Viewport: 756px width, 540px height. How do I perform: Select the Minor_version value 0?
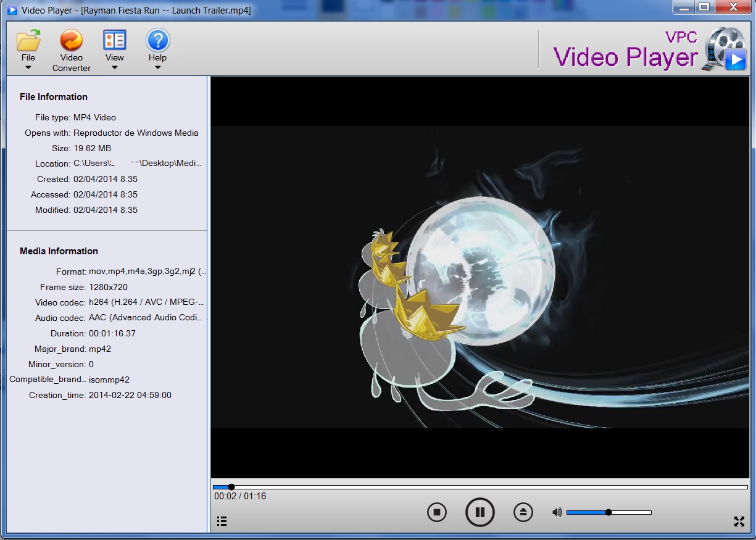91,364
